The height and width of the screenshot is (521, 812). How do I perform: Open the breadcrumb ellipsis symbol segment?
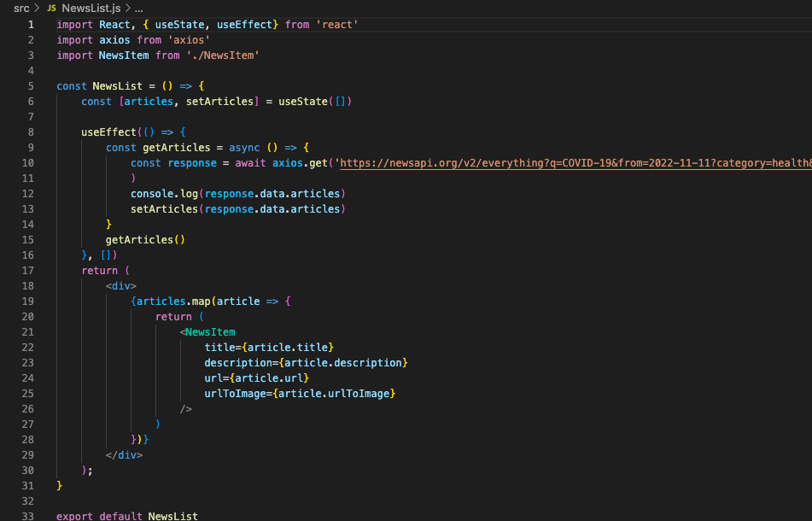[x=139, y=9]
